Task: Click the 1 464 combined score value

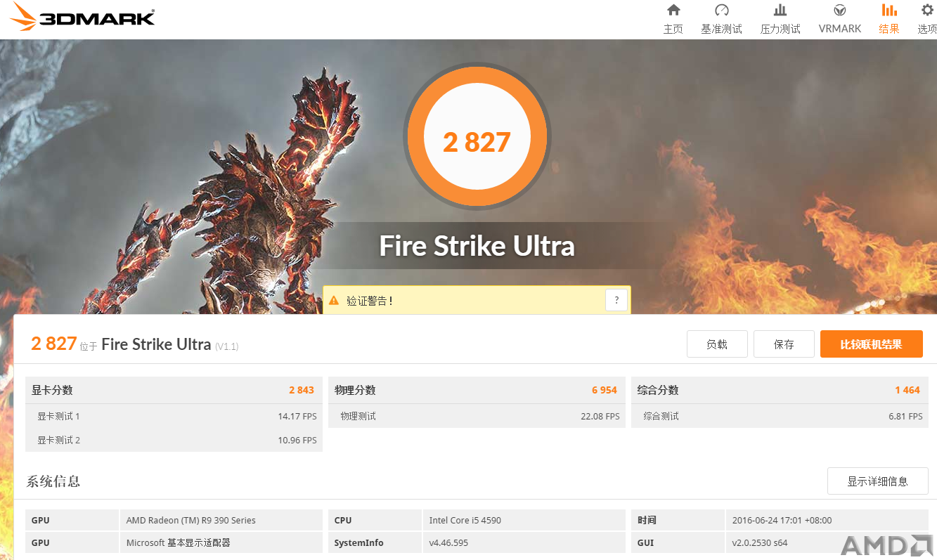Action: pos(907,390)
